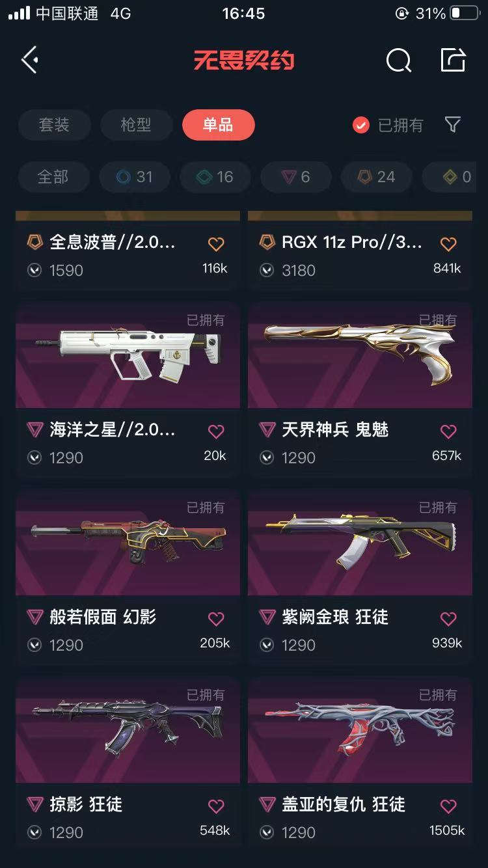The height and width of the screenshot is (868, 488).
Task: Switch to the 枪型 tab
Action: [136, 125]
